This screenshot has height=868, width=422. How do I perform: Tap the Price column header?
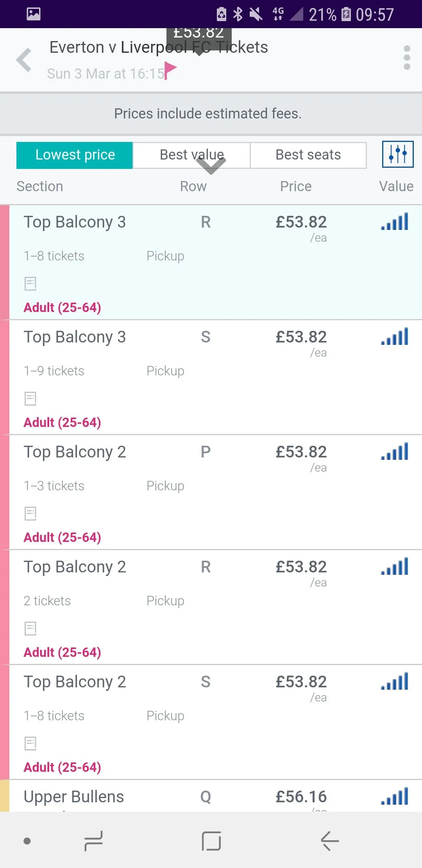point(296,187)
